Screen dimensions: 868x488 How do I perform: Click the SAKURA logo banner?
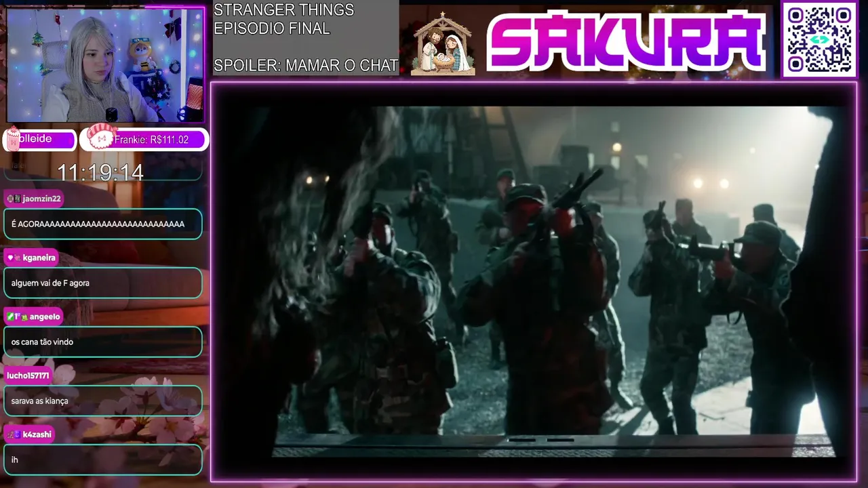coord(627,41)
